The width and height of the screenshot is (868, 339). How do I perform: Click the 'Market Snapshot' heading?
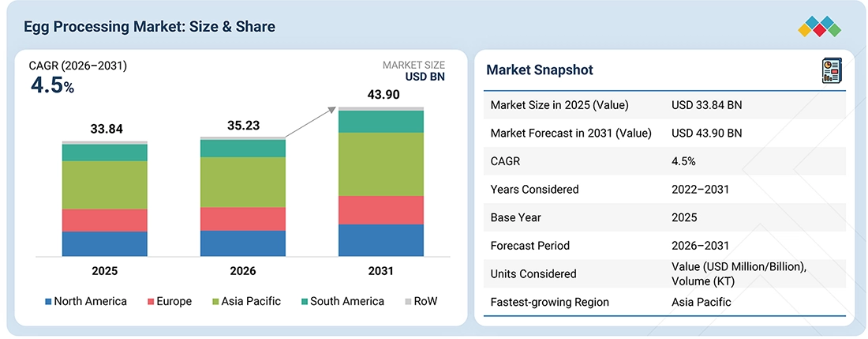coord(540,70)
